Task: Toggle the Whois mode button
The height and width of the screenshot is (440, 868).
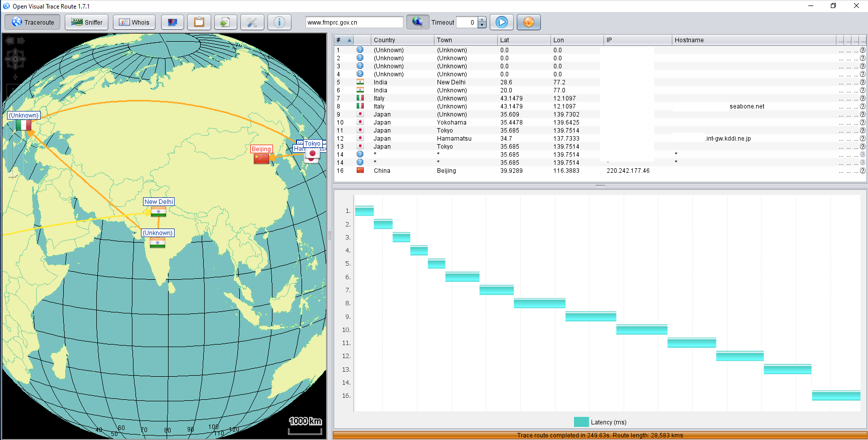Action: click(134, 22)
